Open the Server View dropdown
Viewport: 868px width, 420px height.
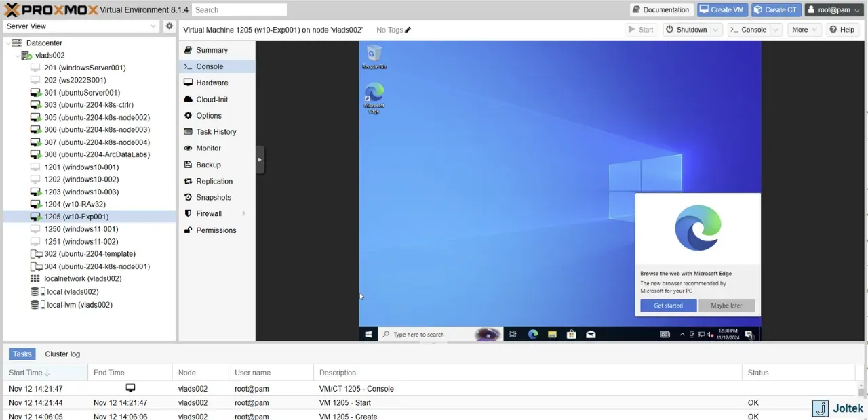click(x=81, y=26)
